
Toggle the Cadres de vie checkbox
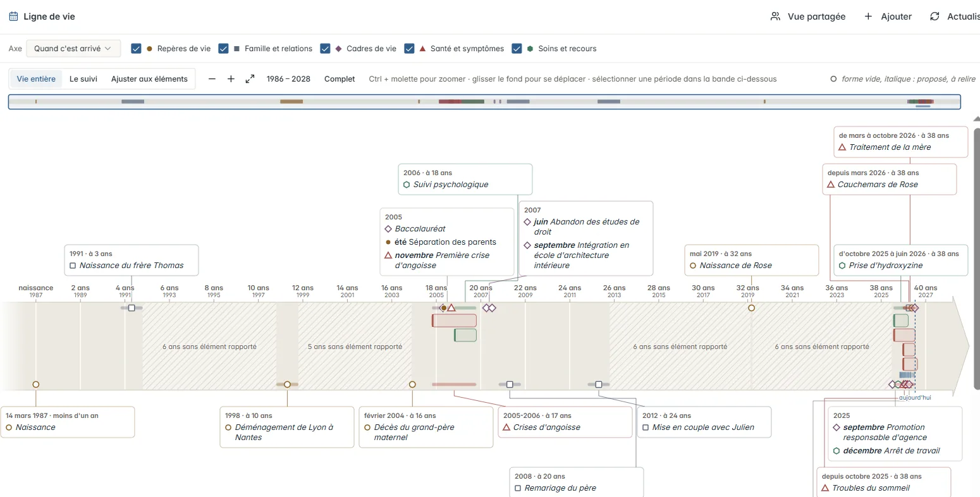tap(325, 49)
